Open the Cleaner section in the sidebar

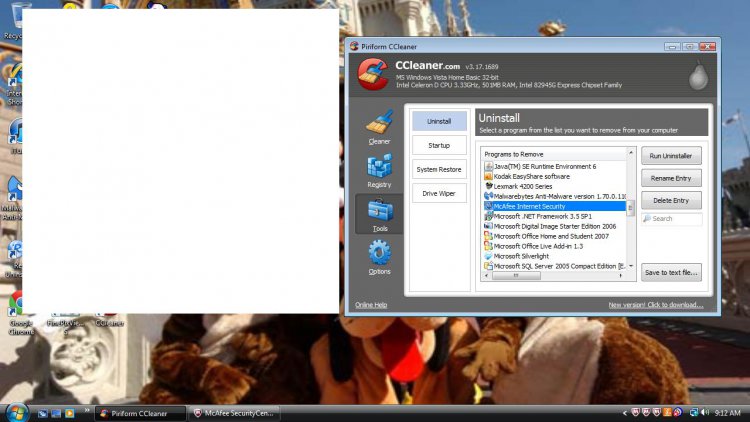(x=379, y=127)
